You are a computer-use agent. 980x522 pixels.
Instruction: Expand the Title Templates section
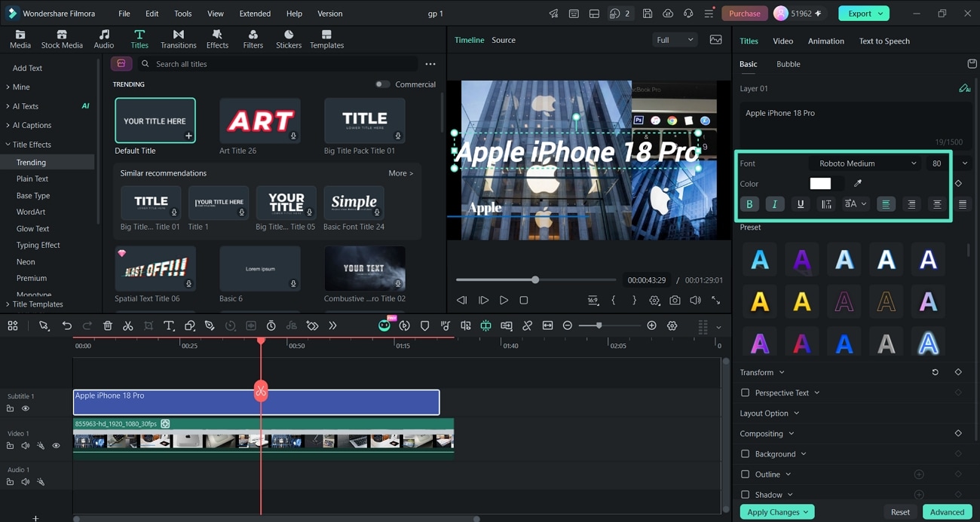[x=35, y=304]
